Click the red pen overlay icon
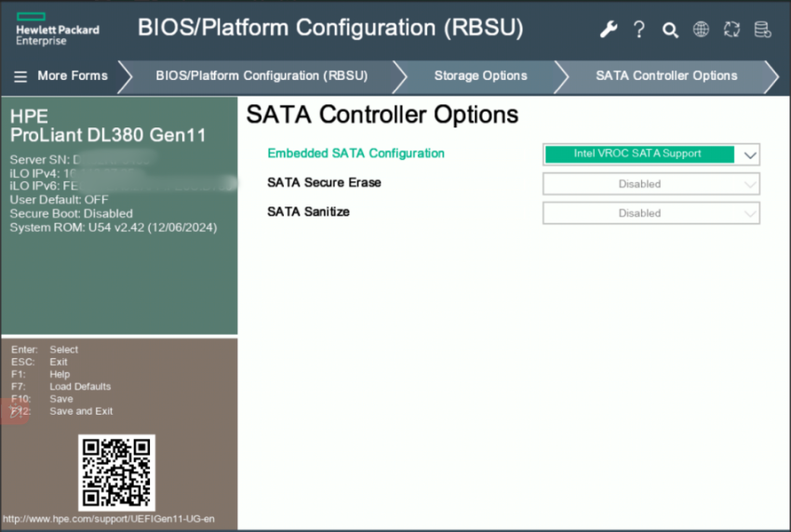Viewport: 791px width, 532px height. (14, 410)
